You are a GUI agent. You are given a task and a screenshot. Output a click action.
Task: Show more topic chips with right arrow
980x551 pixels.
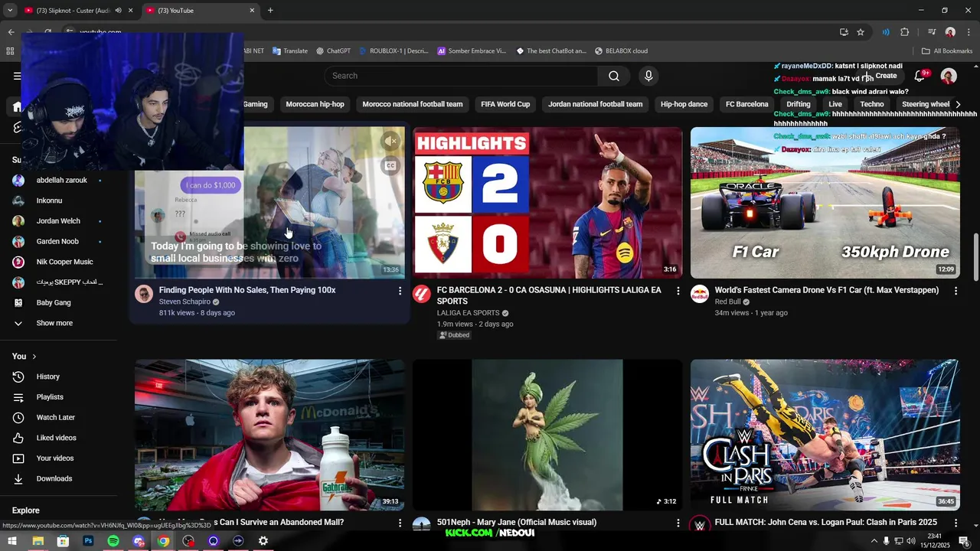pyautogui.click(x=958, y=104)
